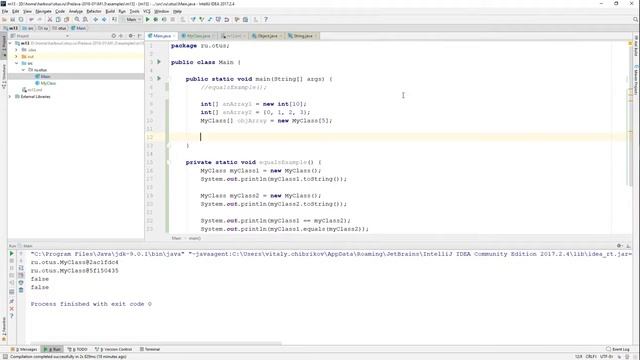The width and height of the screenshot is (640, 360).
Task: Click the Project panel settings gear icon
Action: point(131,36)
